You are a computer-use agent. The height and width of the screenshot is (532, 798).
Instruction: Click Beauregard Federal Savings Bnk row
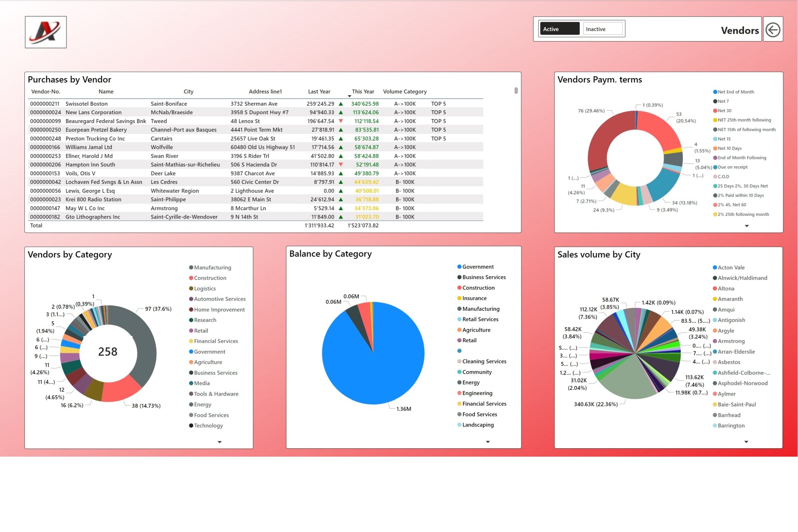(x=256, y=121)
